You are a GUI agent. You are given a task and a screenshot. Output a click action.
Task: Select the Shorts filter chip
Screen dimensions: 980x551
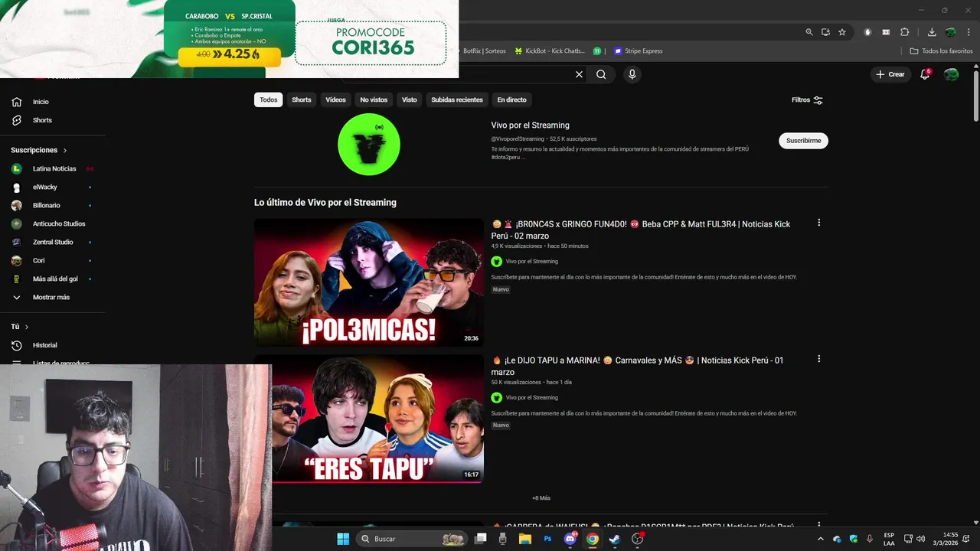[x=302, y=99]
